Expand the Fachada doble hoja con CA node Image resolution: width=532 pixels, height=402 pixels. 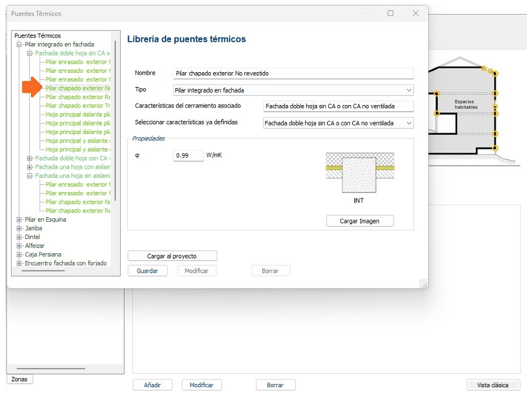coord(30,158)
